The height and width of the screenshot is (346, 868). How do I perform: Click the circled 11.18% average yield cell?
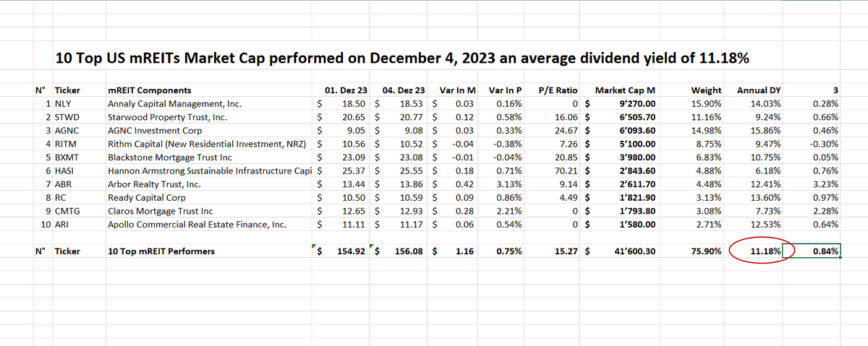click(x=766, y=251)
